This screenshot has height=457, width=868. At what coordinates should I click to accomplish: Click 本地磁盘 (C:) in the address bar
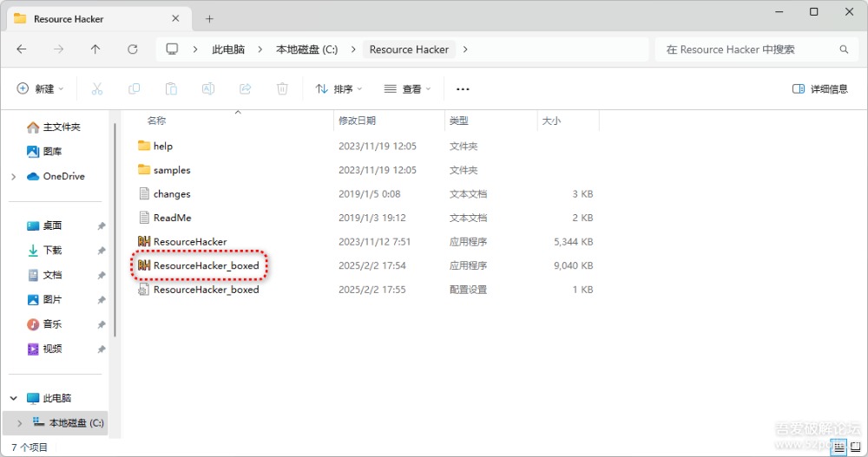tap(306, 49)
